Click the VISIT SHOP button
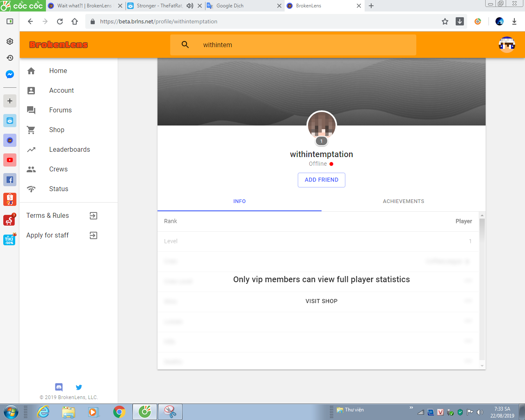This screenshot has width=525, height=420. tap(322, 301)
